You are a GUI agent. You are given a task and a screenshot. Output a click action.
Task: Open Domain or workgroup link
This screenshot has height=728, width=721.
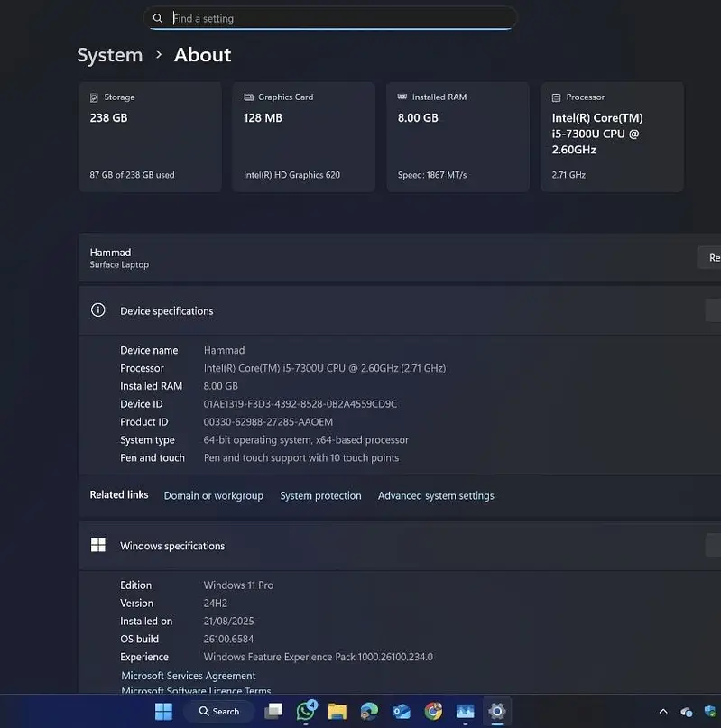tap(213, 495)
